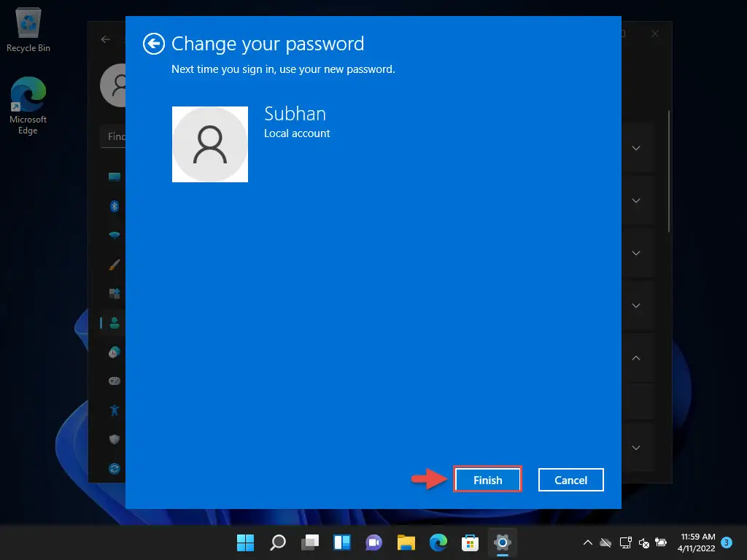Open the Windows Start menu
This screenshot has height=560, width=747.
pos(246,542)
